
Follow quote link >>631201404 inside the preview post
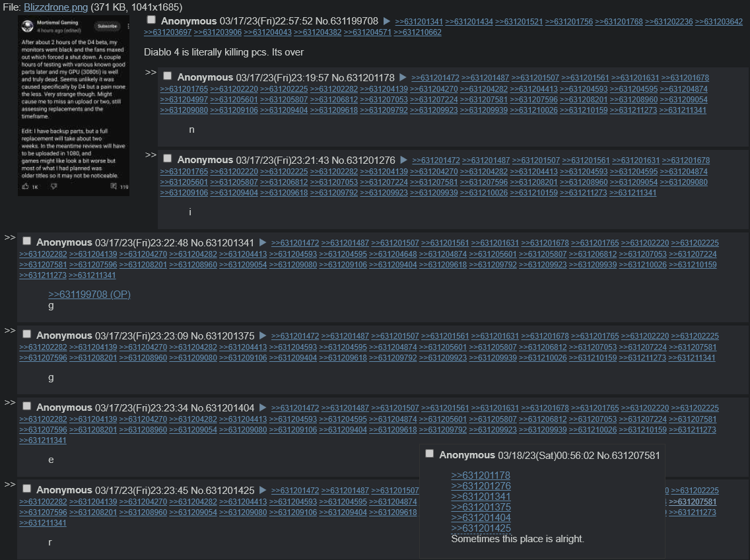(481, 517)
